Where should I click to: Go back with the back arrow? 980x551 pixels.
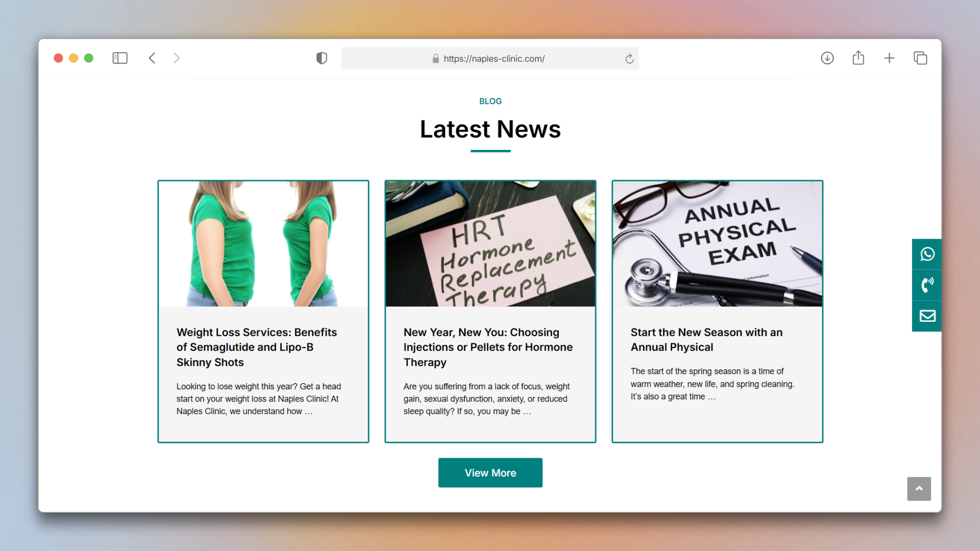[152, 58]
